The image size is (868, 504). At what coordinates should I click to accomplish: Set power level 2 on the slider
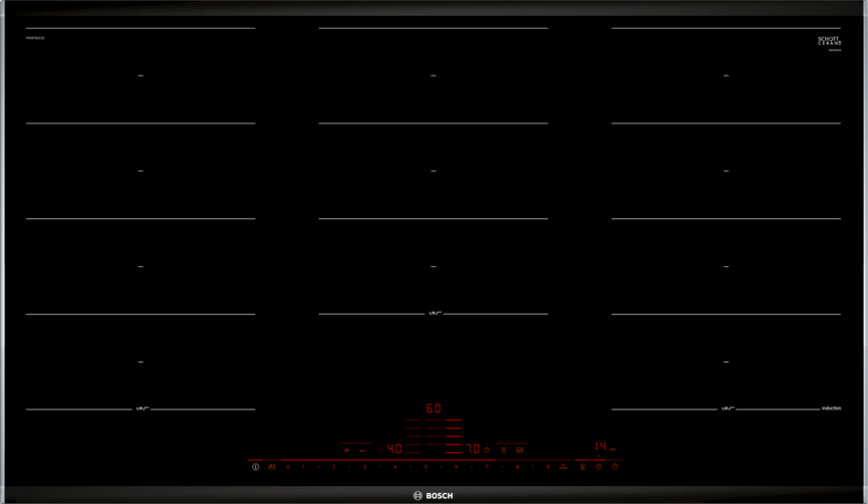pyautogui.click(x=334, y=467)
